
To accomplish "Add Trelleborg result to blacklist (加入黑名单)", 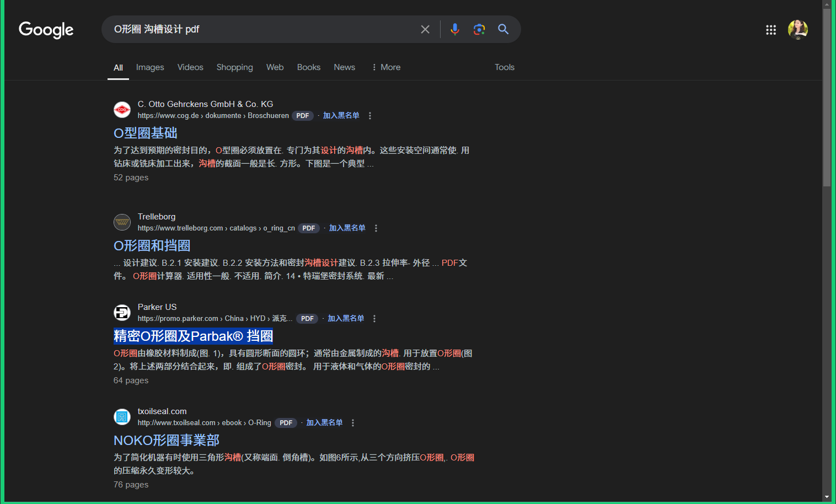I will pos(347,228).
